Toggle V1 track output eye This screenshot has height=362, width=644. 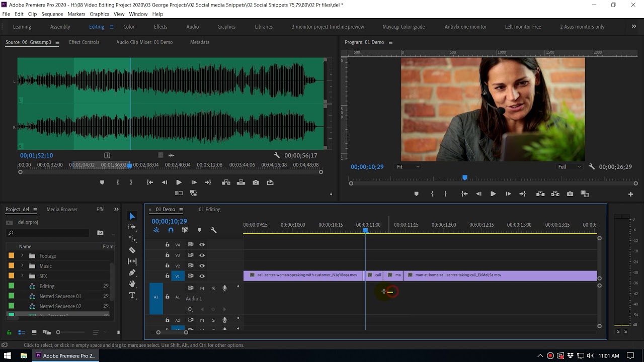click(202, 276)
